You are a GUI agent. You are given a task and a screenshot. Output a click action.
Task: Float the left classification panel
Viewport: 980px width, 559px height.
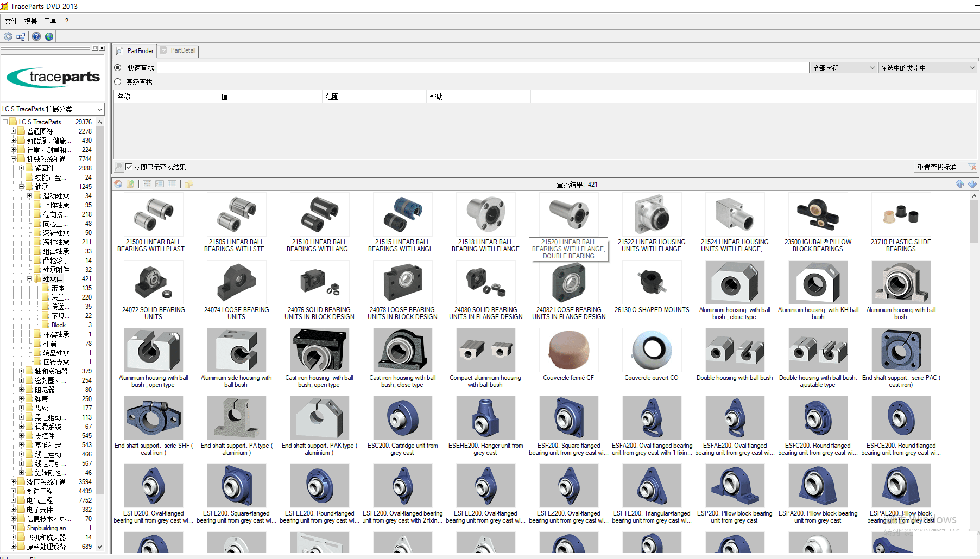pyautogui.click(x=96, y=48)
